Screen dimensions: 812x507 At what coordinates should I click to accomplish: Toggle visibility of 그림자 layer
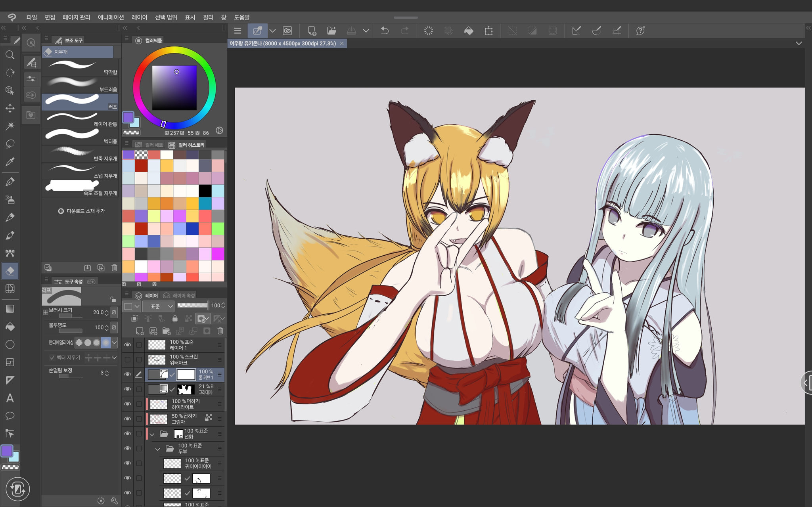coord(127,419)
